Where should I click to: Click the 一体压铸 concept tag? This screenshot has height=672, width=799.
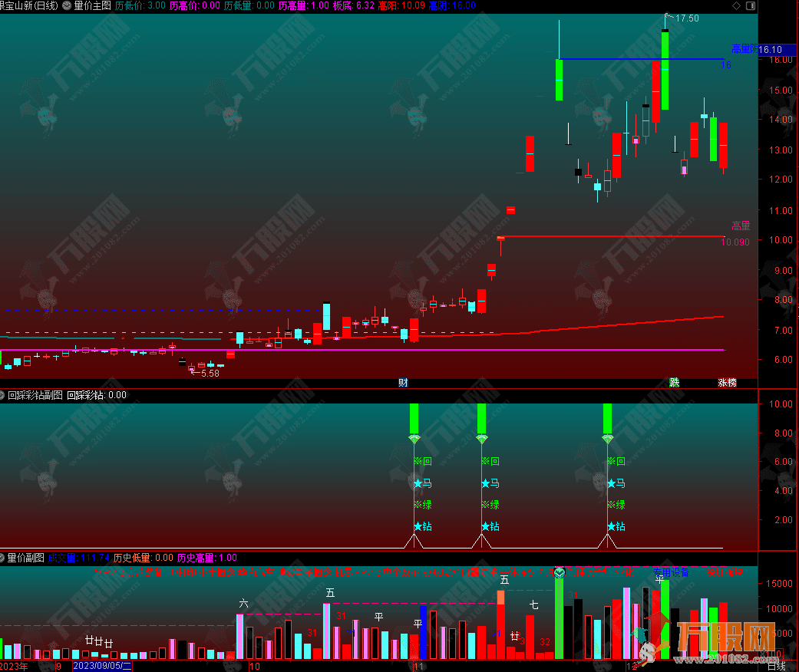(519, 572)
